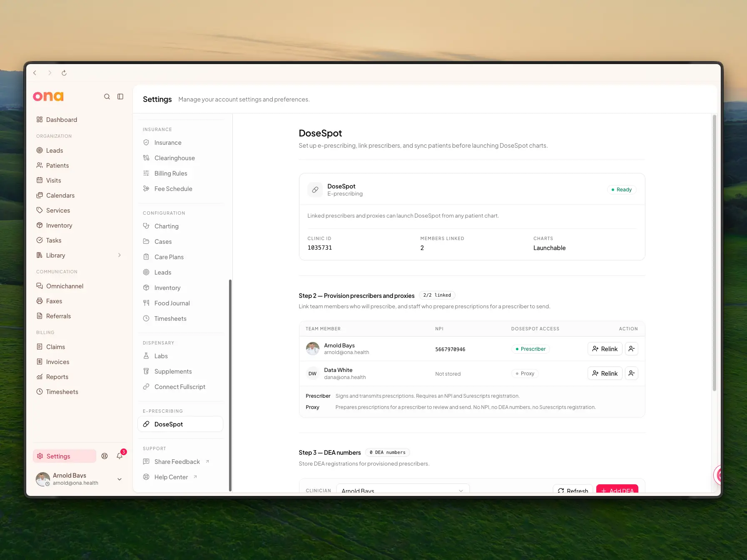
Task: Click the DoseSpot pill icon in card header
Action: point(315,190)
